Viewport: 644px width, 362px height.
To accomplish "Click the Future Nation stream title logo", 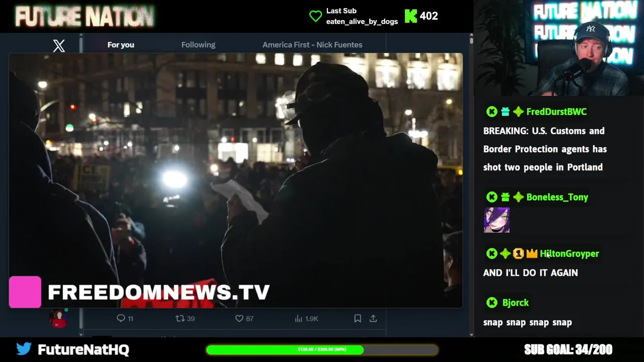I will [x=85, y=17].
